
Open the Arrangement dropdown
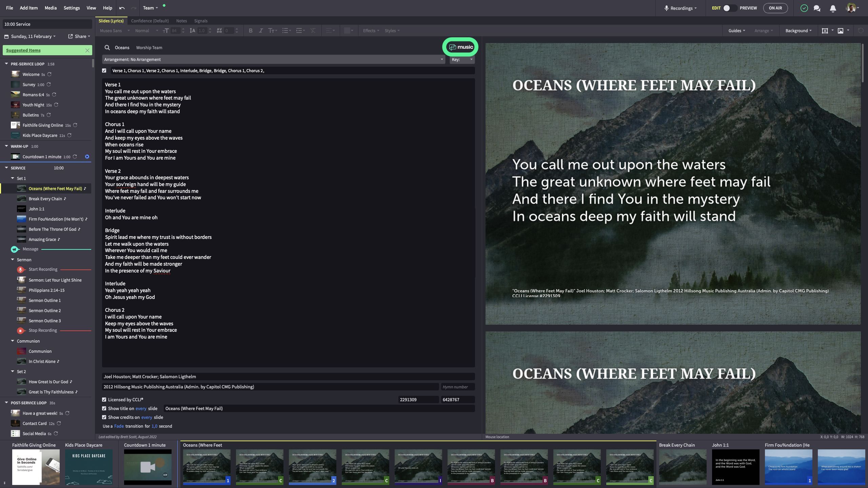tap(273, 59)
